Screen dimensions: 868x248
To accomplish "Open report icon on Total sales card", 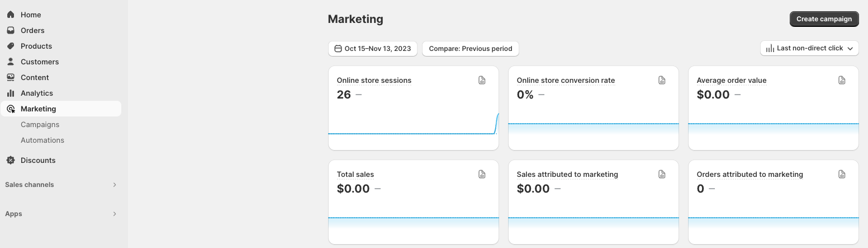I will (482, 175).
